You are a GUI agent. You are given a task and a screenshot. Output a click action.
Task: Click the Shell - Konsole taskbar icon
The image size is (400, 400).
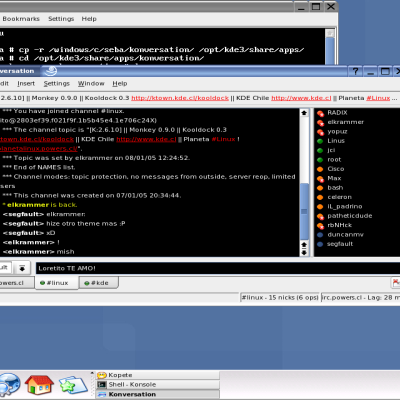[x=101, y=385]
